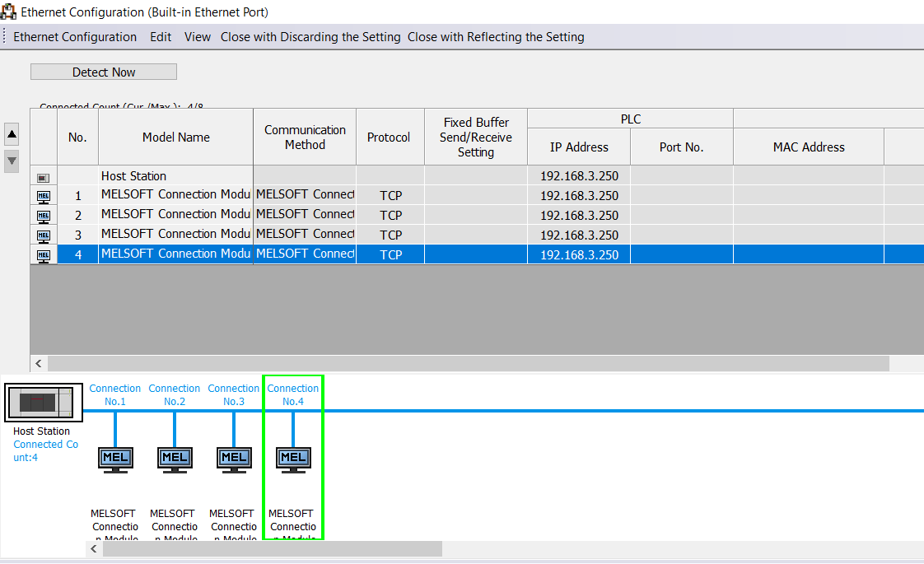924x564 pixels.
Task: Select the Host Station model name cell
Action: pyautogui.click(x=175, y=175)
